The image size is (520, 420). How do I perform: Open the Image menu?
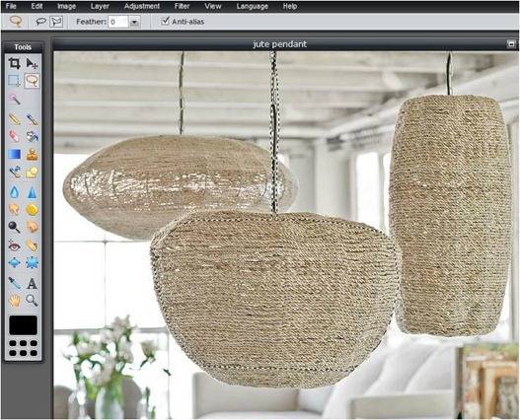click(66, 6)
